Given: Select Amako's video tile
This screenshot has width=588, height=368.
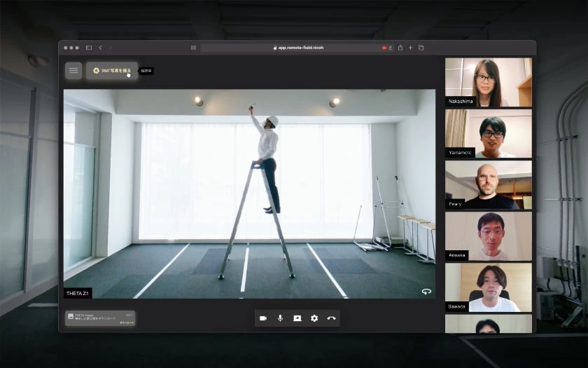Looking at the screenshot, I should pos(489,236).
